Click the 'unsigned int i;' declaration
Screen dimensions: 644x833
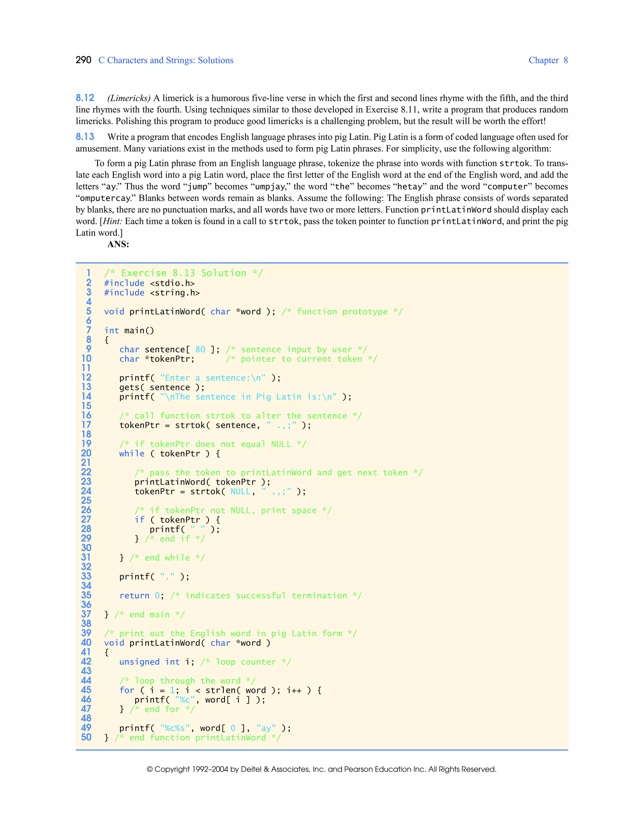tap(157, 662)
